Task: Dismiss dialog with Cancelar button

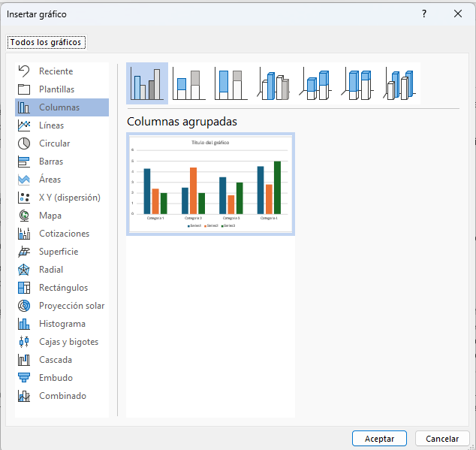Action: (442, 439)
